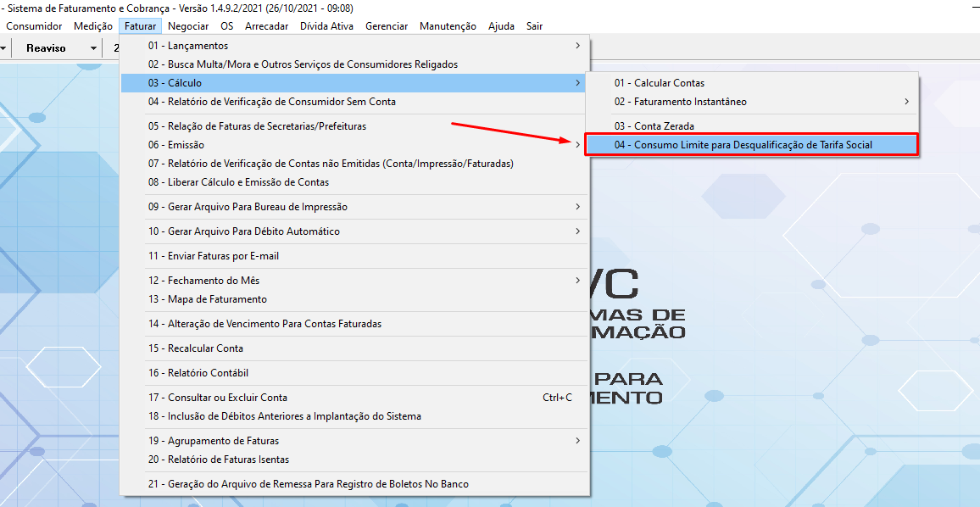Screen dimensions: 980x507
Task: Open 17 - Consultar ou Excluir Conta
Action: [x=218, y=398]
